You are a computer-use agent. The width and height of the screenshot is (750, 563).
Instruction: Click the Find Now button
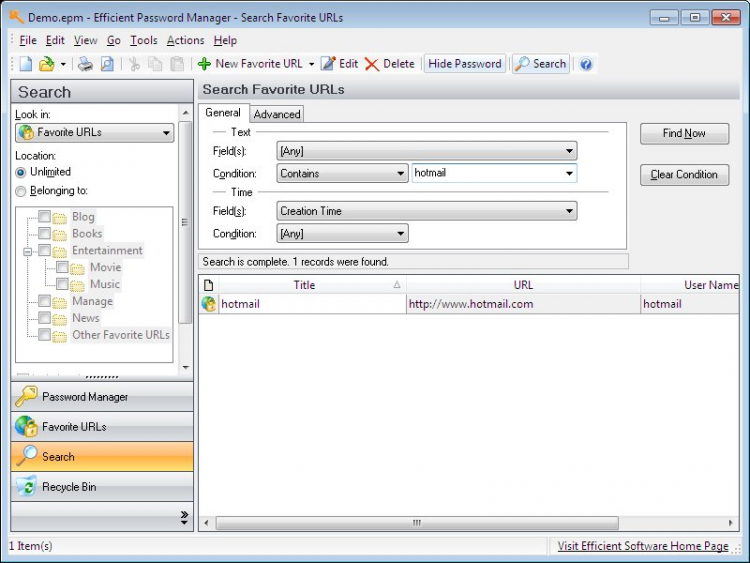coord(684,133)
